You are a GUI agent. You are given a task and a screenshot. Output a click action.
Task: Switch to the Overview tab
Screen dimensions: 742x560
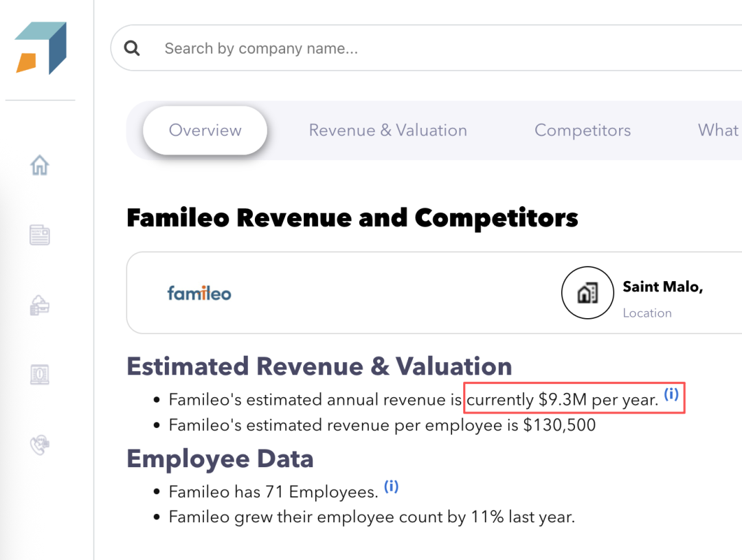click(205, 131)
